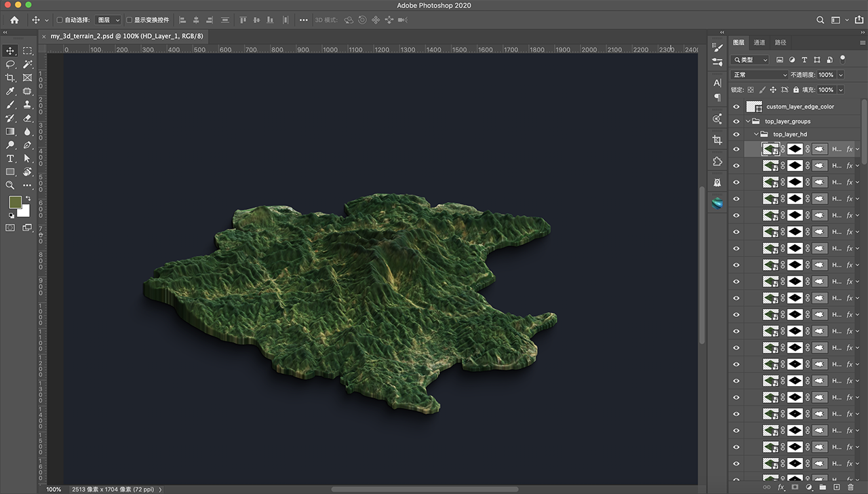Select the Rectangular Marquee tool
The image size is (868, 494).
[28, 51]
